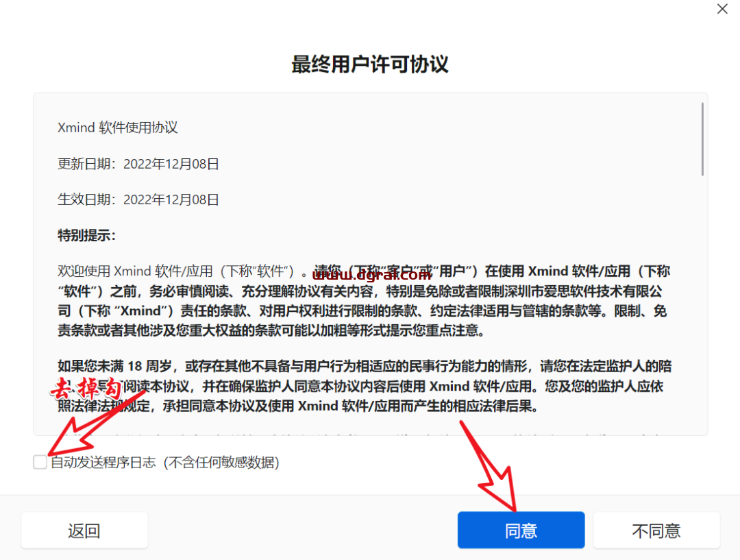The height and width of the screenshot is (560, 740).
Task: Click the 更新日期：2022年12月08日 line
Action: pyautogui.click(x=138, y=164)
